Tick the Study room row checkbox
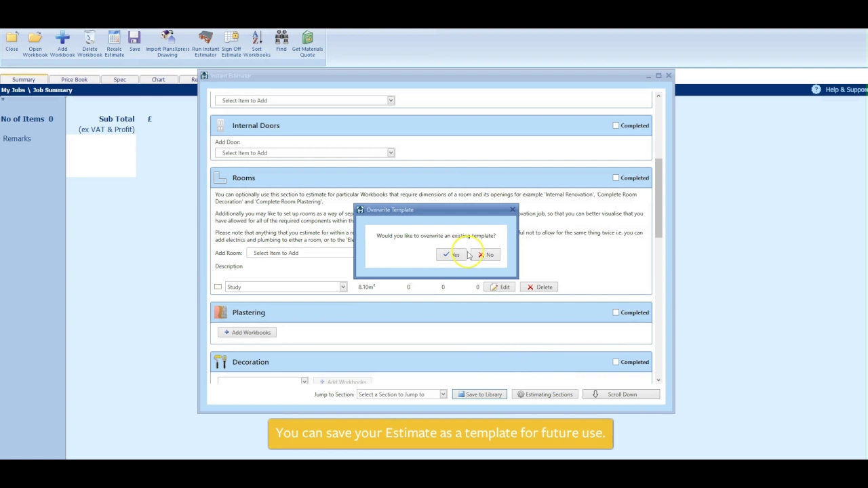The image size is (868, 488). click(x=218, y=287)
